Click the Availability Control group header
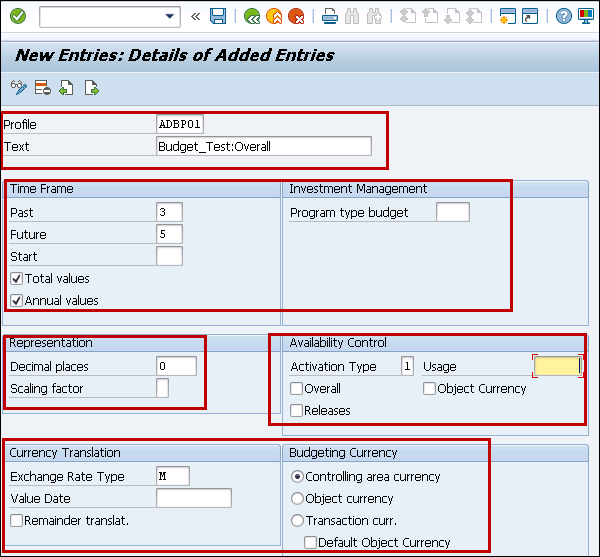Image resolution: width=600 pixels, height=557 pixels. point(338,342)
